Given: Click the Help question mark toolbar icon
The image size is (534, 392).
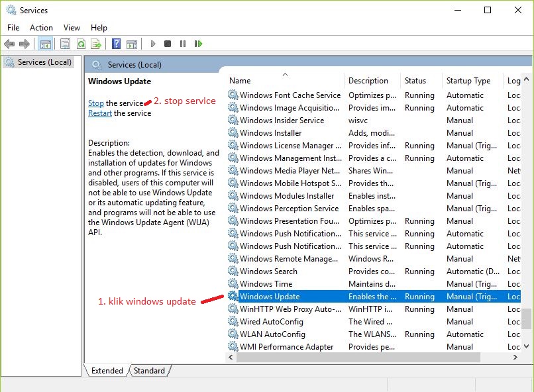Looking at the screenshot, I should (x=117, y=44).
